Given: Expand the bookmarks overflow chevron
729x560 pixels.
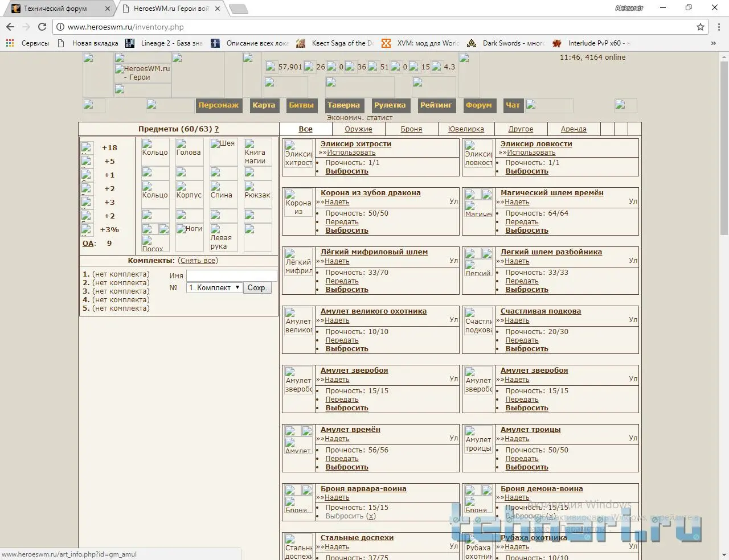Looking at the screenshot, I should 713,43.
